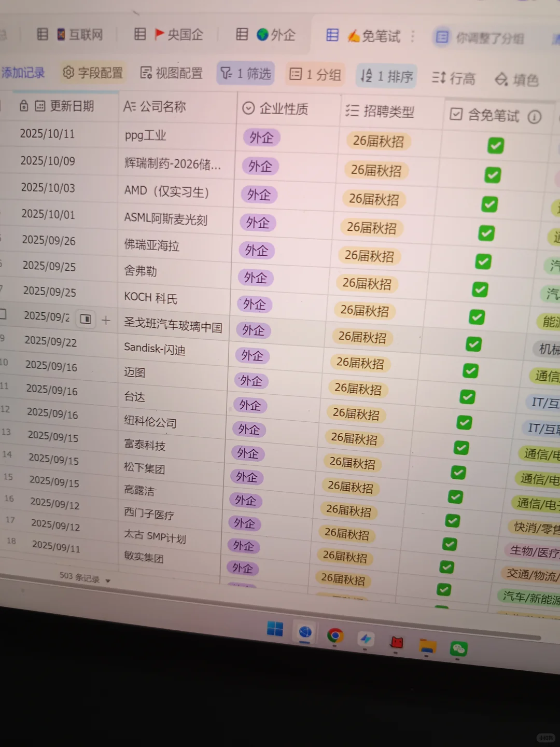Click the plus icon in 圣戈班汽车玻璃中国 row
Viewport: 560px width, 747px height.
click(106, 320)
